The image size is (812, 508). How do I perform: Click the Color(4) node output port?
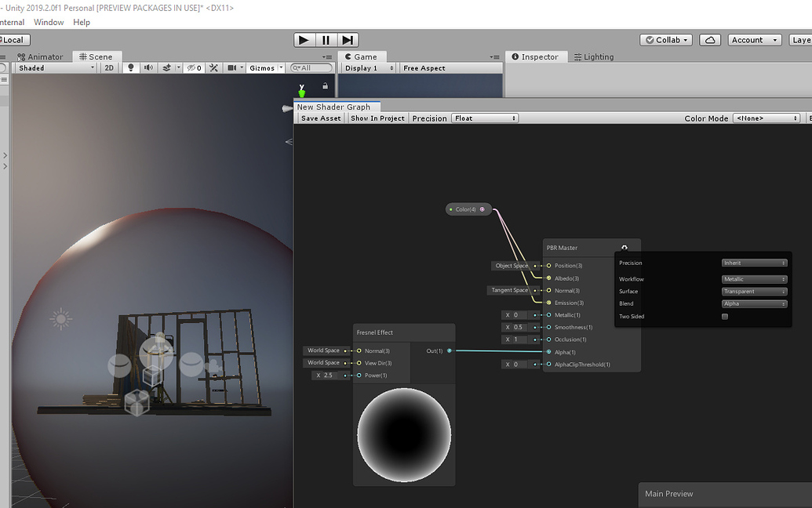482,209
